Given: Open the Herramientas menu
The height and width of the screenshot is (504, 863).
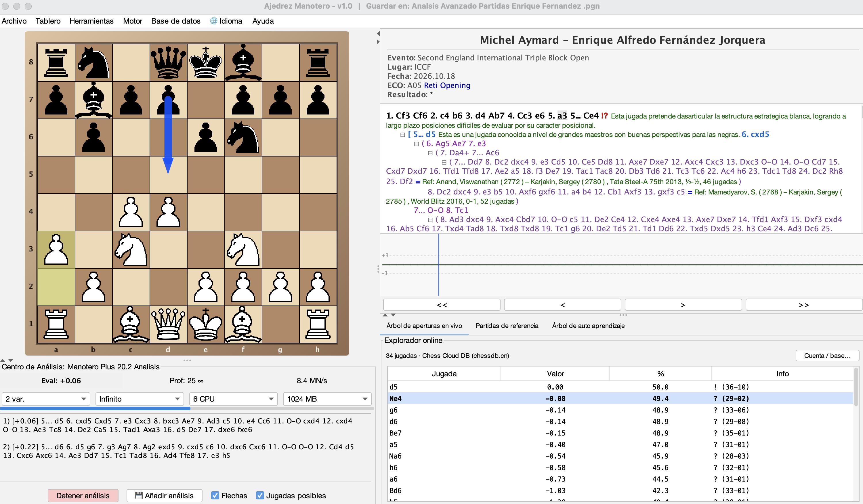Looking at the screenshot, I should click(91, 21).
